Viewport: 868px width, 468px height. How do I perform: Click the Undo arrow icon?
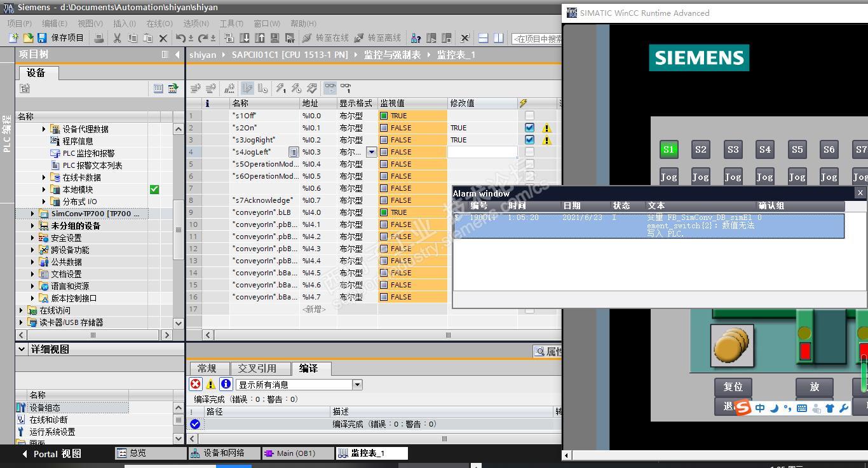181,38
